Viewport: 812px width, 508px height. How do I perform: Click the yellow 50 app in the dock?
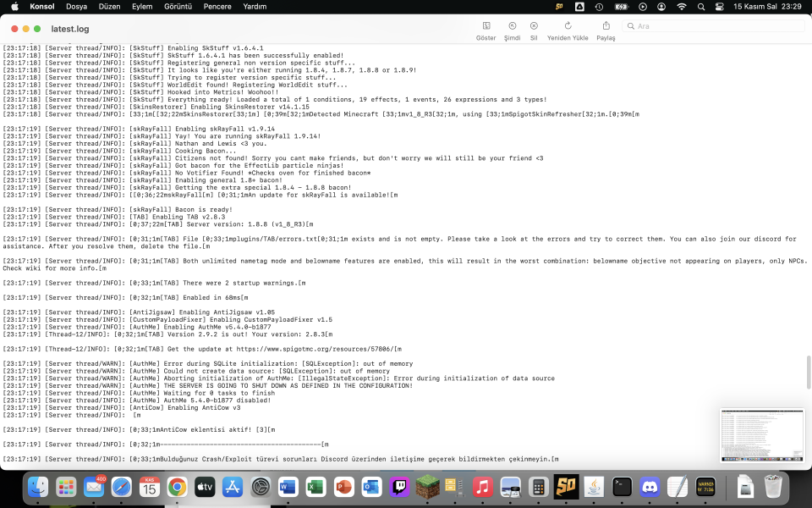click(566, 487)
